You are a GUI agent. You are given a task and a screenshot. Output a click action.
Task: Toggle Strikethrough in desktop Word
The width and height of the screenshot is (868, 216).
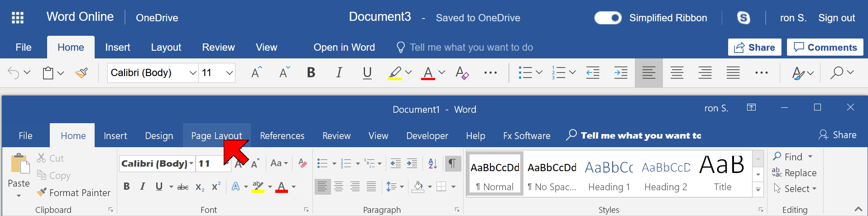tap(183, 187)
